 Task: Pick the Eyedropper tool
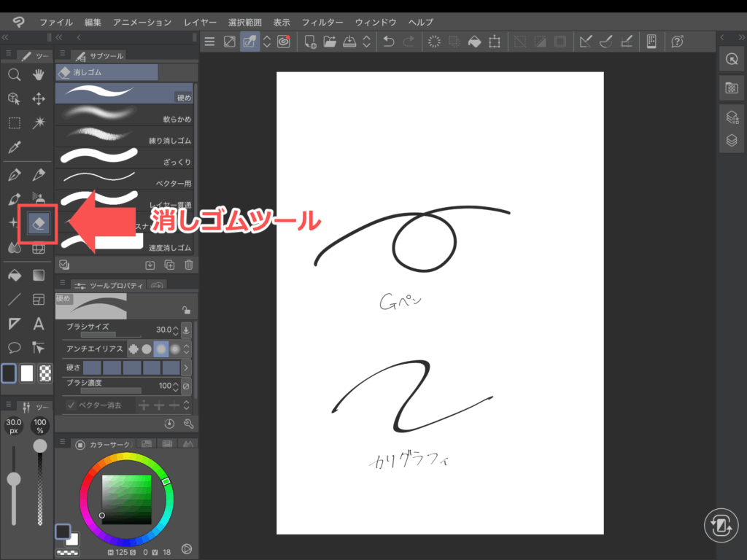pyautogui.click(x=14, y=147)
